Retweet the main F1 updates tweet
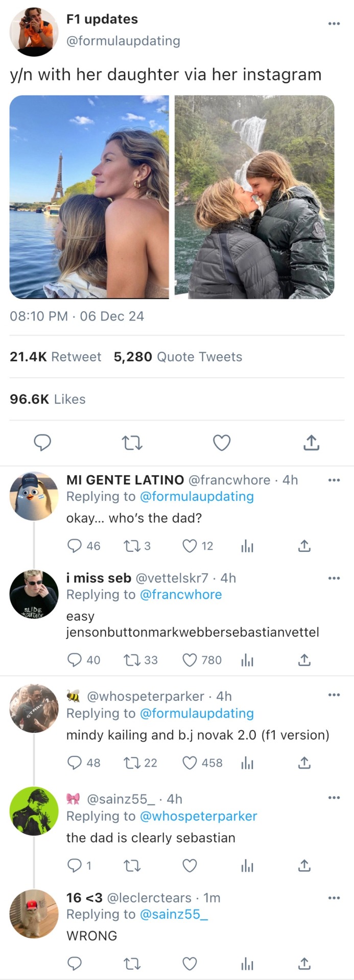The width and height of the screenshot is (354, 980). point(132,443)
